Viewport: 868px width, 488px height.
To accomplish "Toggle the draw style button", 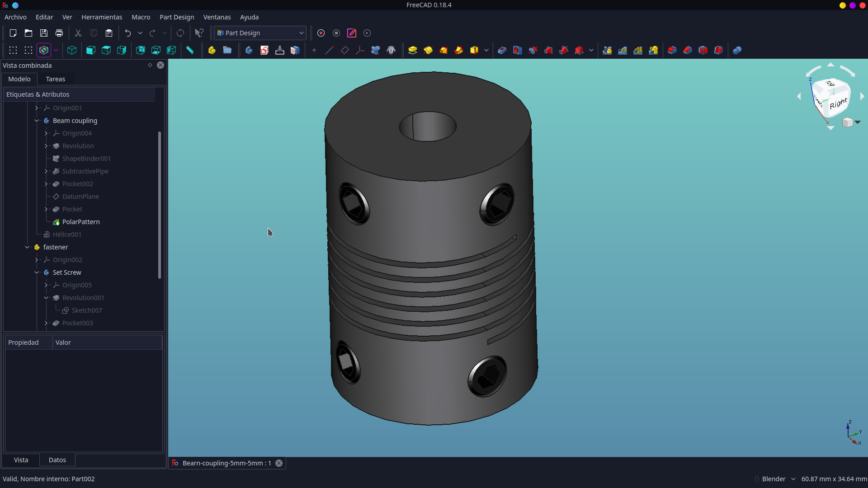I will point(44,50).
